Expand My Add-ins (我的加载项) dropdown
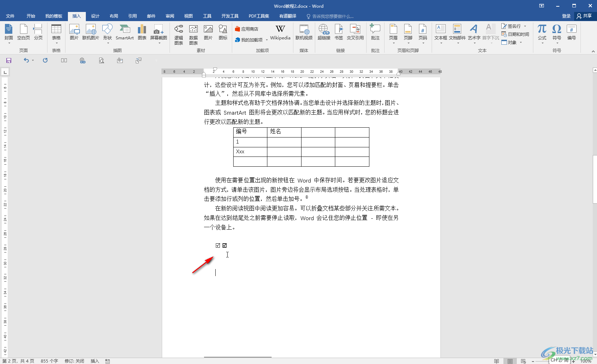The height and width of the screenshot is (364, 597). click(x=267, y=40)
